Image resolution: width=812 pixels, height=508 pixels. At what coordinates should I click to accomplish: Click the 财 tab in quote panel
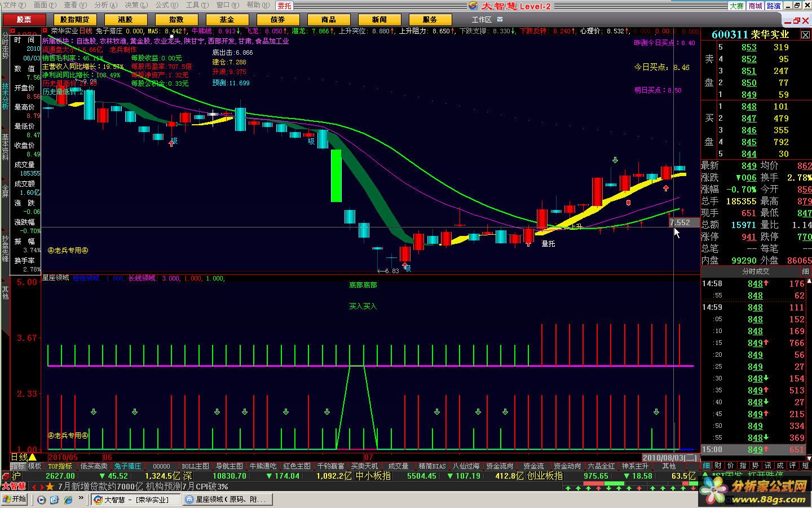(718, 466)
